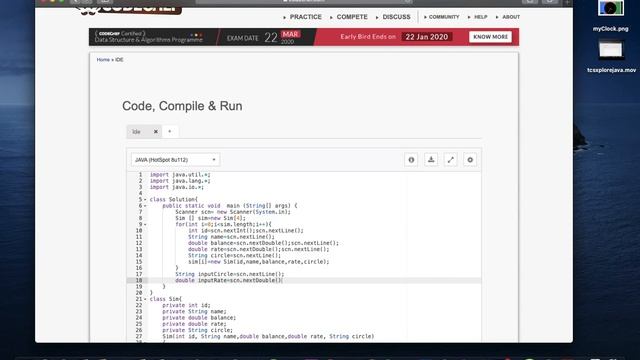Open editor settings gear icon
Screen dimensions: 640x360
coord(470,160)
